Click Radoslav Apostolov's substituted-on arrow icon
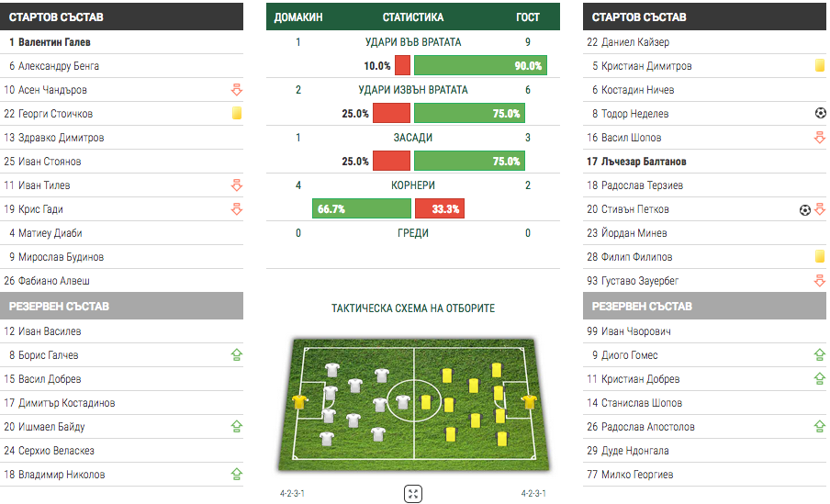This screenshot has width=830, height=504. 820,427
